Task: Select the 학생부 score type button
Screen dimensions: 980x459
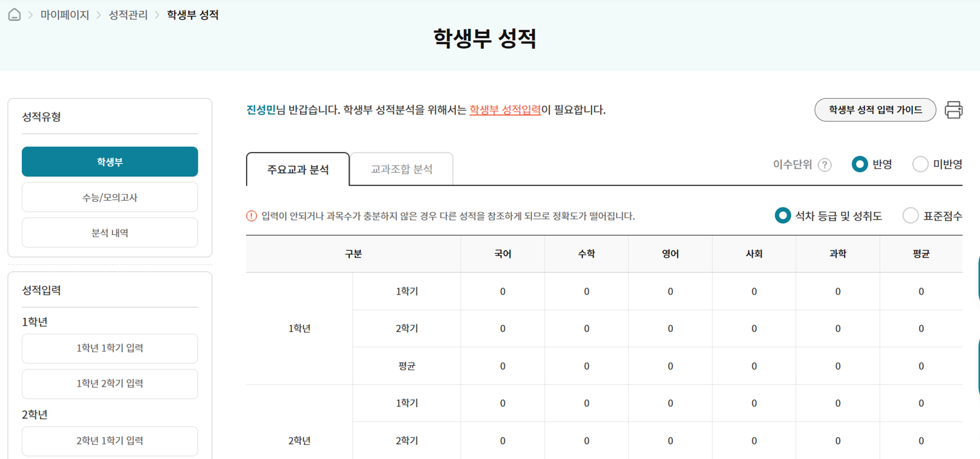Action: tap(109, 162)
